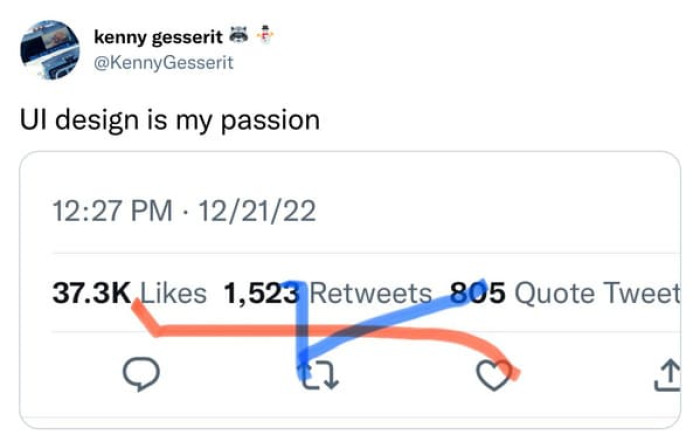Open the Retweets list label
This screenshot has width=700, height=448.
[371, 294]
